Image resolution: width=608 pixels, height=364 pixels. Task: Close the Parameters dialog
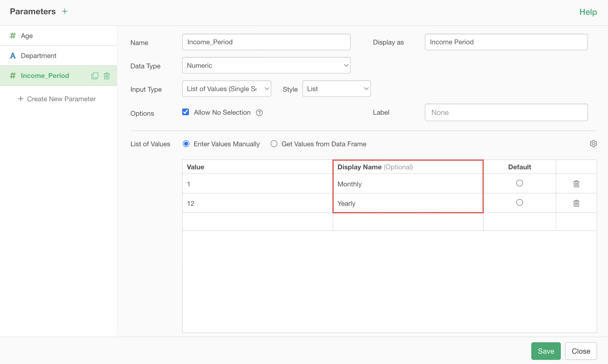coord(581,351)
